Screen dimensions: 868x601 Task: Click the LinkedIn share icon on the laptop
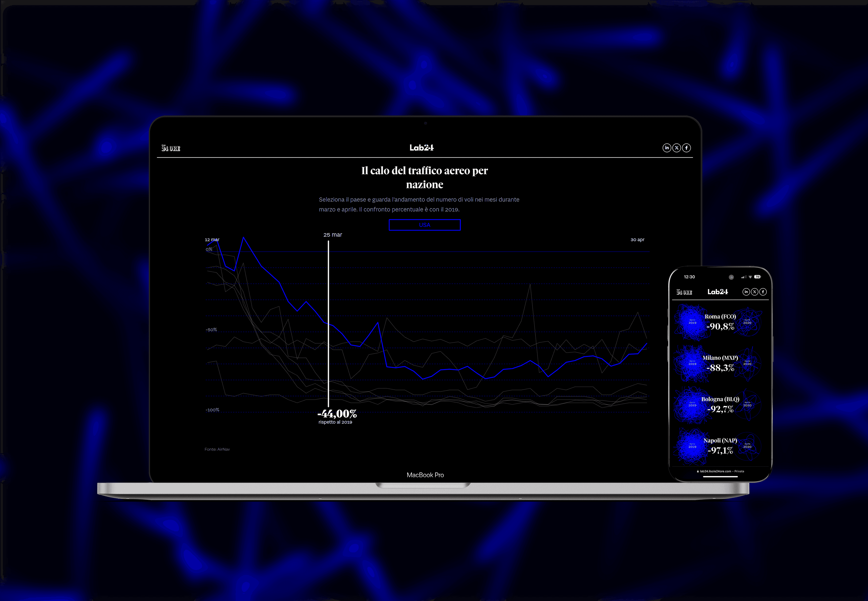click(x=667, y=148)
